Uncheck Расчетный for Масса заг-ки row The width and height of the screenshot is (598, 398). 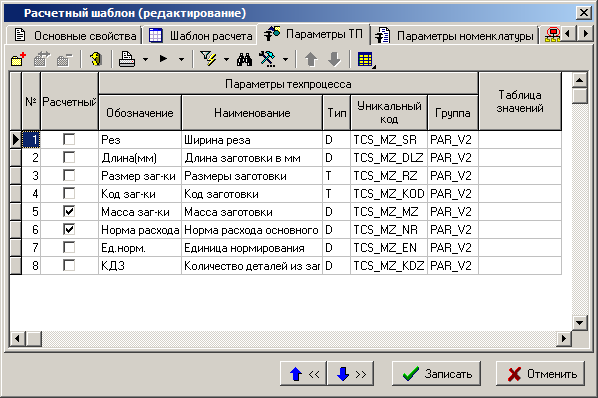(x=69, y=211)
